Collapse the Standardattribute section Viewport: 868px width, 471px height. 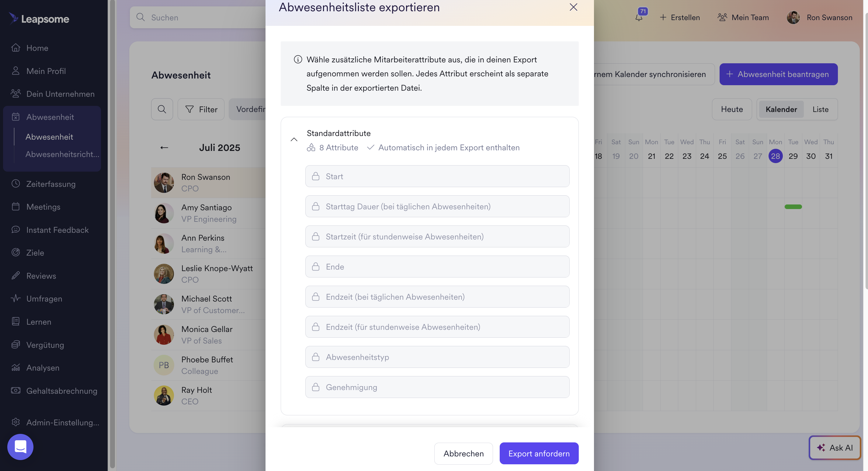point(294,140)
